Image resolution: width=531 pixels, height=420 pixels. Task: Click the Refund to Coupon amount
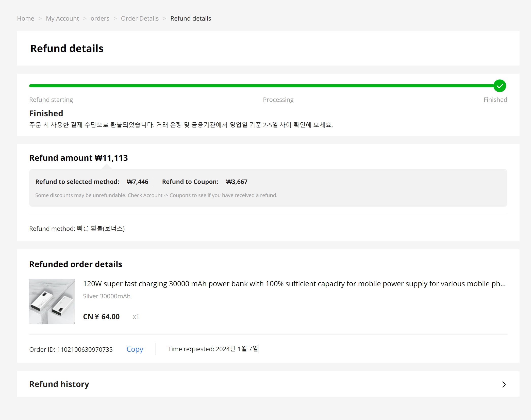pos(237,182)
